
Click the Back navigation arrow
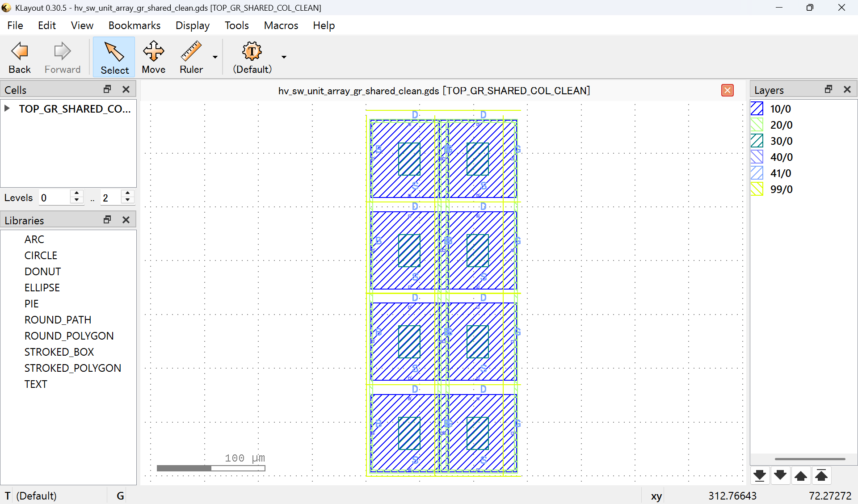[19, 57]
